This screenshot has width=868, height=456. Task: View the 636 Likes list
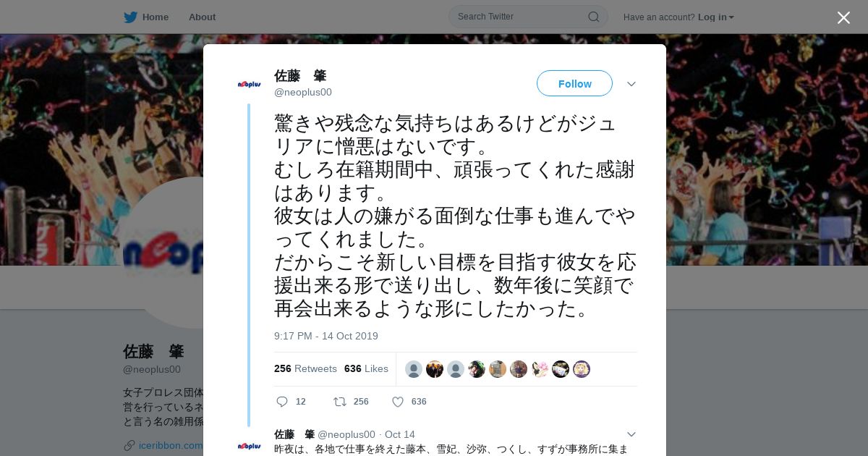(x=366, y=368)
